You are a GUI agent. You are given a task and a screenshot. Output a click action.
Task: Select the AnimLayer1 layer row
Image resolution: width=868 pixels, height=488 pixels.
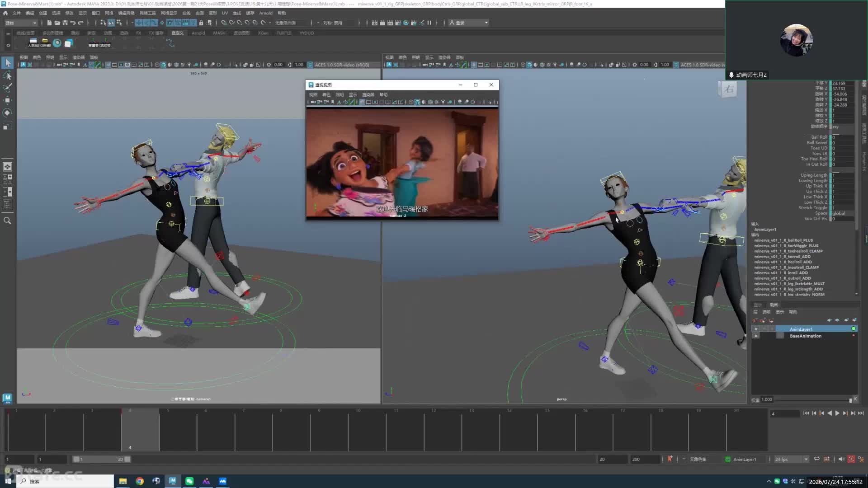pyautogui.click(x=804, y=329)
